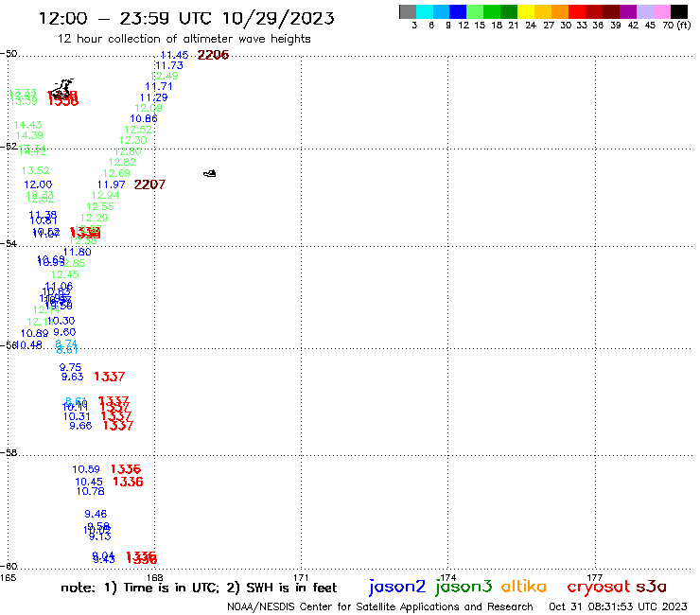This screenshot has width=700, height=615.
Task: Click wave height value 12.00
Action: point(38,184)
